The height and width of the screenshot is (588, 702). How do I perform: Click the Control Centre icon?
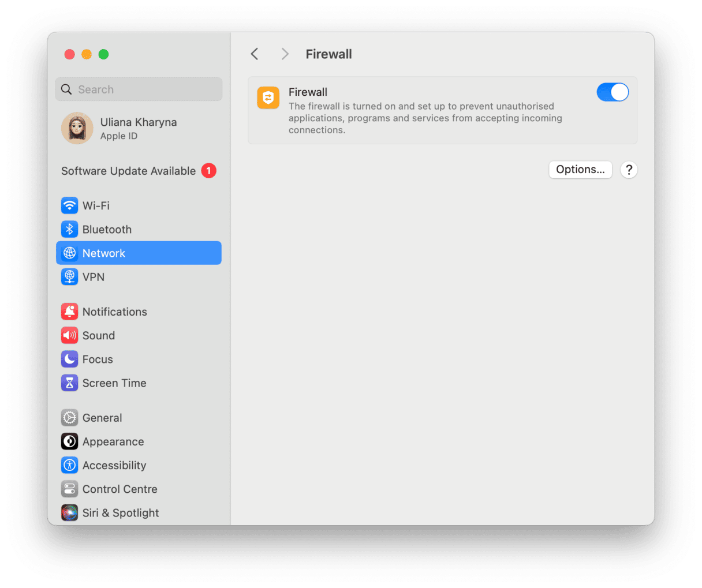click(69, 489)
